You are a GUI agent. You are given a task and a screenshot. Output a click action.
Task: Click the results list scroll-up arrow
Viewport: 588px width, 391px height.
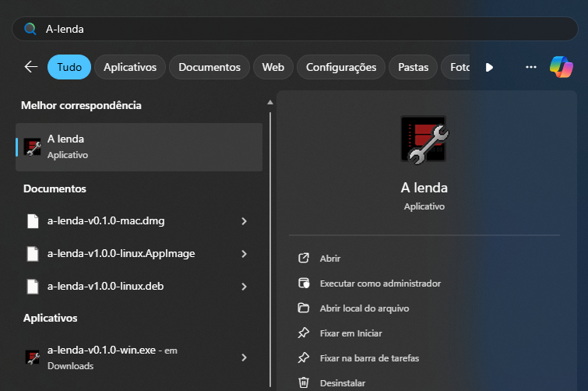pyautogui.click(x=270, y=102)
